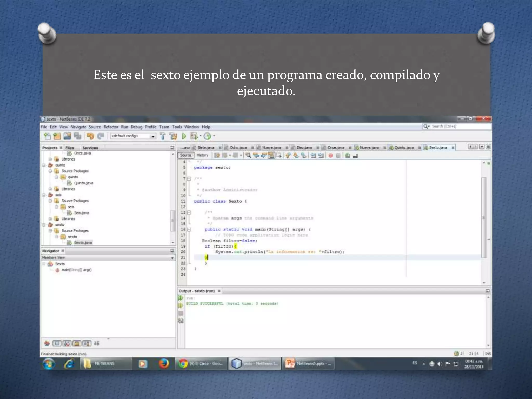Click the Last Edit icon in editor toolbar
Screen dimensions: 532x399
(x=217, y=155)
